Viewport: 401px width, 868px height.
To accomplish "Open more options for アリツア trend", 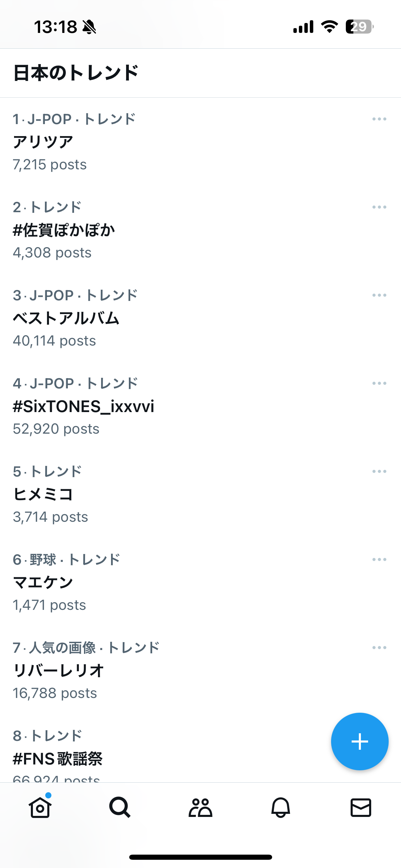I will (x=379, y=119).
